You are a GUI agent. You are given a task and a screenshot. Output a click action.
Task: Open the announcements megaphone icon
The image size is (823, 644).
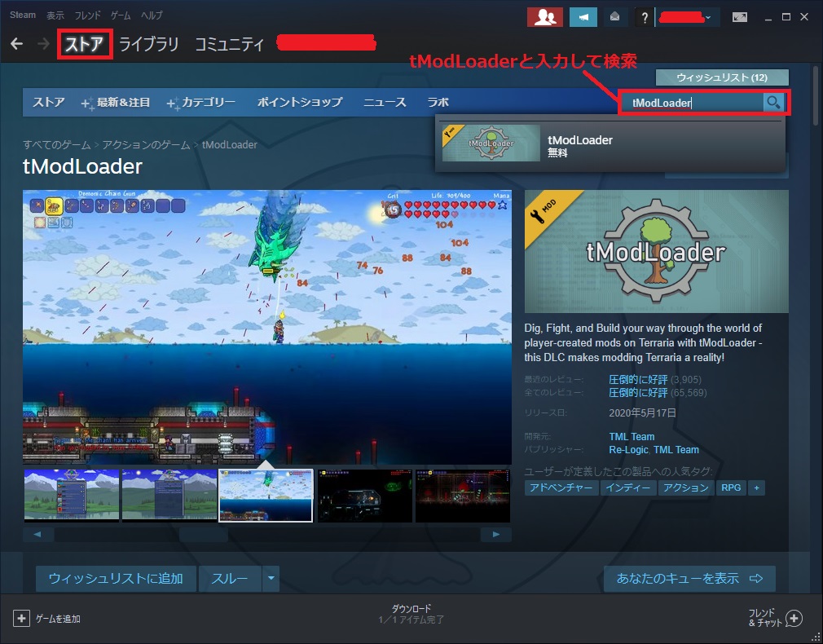pyautogui.click(x=583, y=17)
